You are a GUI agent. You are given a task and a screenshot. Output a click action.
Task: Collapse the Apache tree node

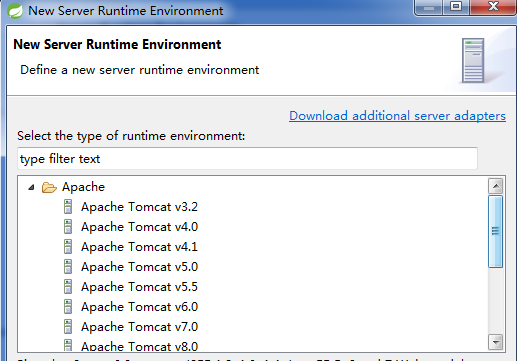(x=31, y=187)
